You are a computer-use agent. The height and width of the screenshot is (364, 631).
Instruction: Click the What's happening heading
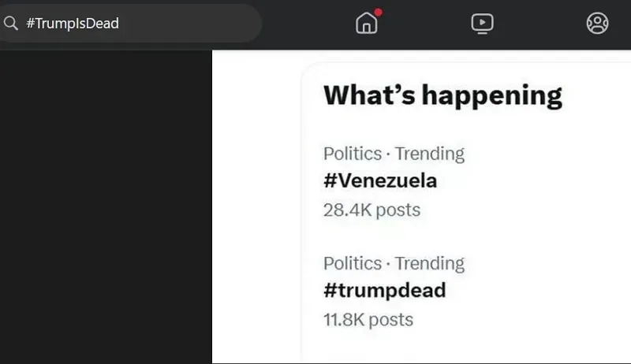point(442,95)
